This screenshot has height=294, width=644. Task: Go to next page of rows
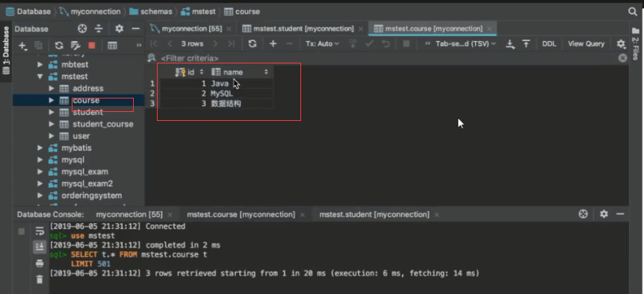[x=215, y=43]
